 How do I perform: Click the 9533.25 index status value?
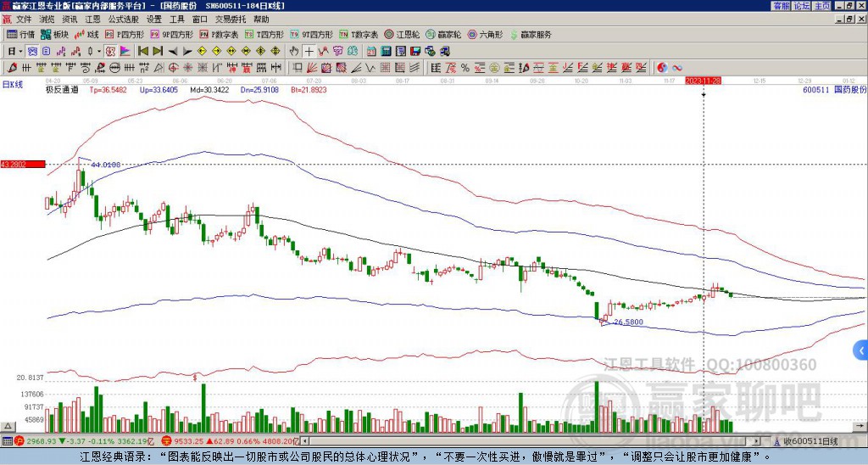click(x=191, y=441)
